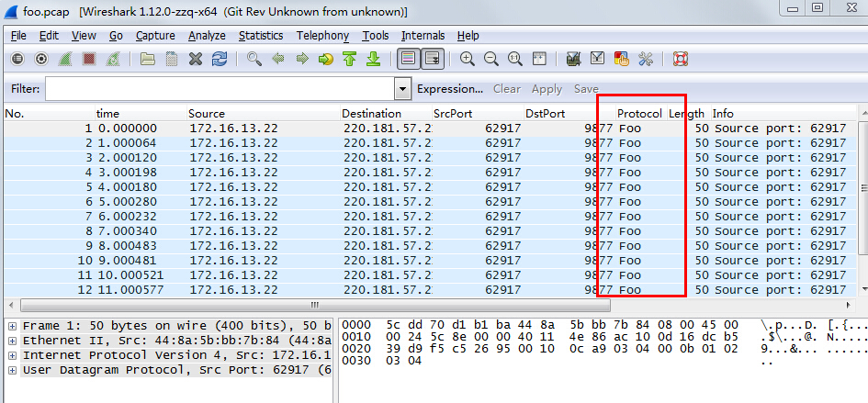The height and width of the screenshot is (403, 868).
Task: Open the Telephony menu
Action: click(x=322, y=36)
